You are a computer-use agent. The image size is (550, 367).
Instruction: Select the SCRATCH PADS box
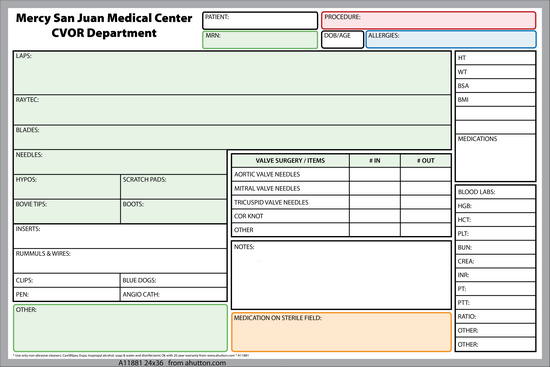[173, 186]
